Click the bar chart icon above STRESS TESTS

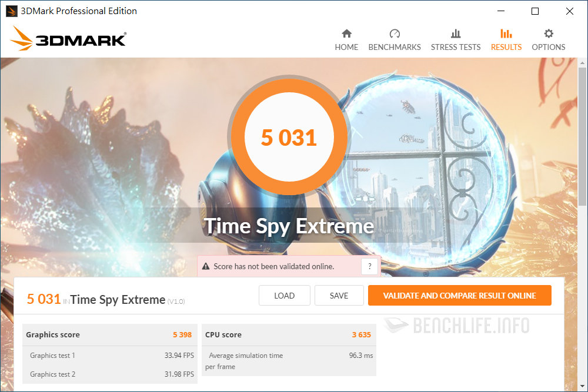click(456, 33)
